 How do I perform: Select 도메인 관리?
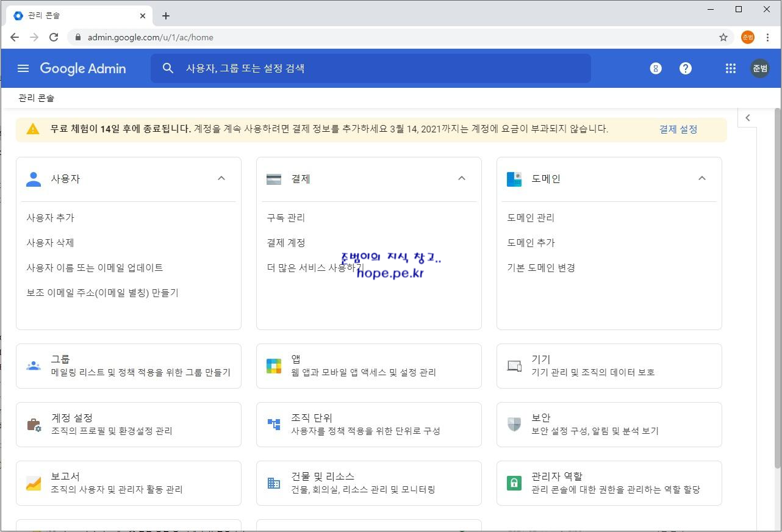531,218
